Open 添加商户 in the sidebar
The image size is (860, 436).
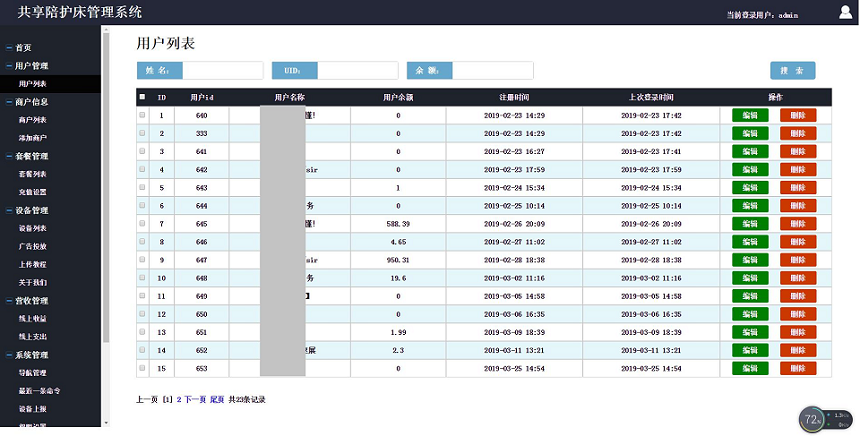point(32,138)
